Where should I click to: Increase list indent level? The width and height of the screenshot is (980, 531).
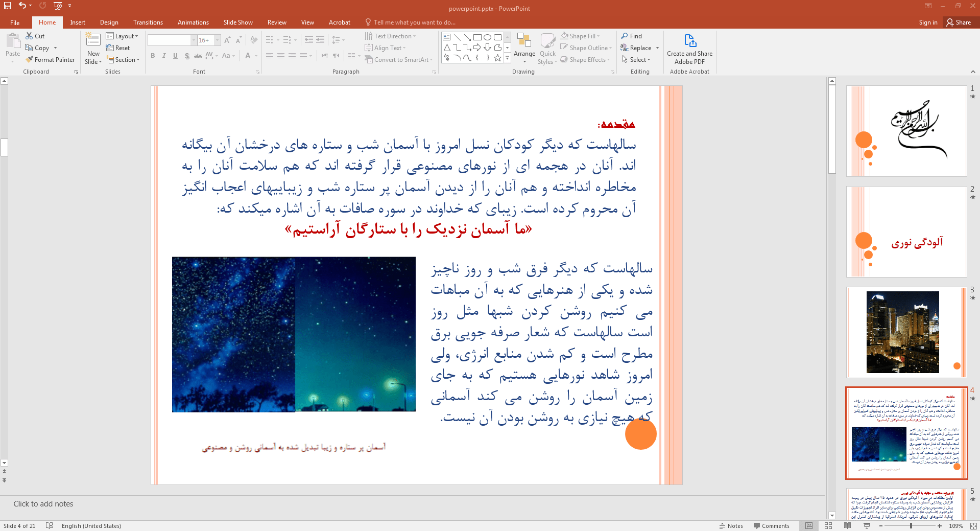tap(320, 40)
